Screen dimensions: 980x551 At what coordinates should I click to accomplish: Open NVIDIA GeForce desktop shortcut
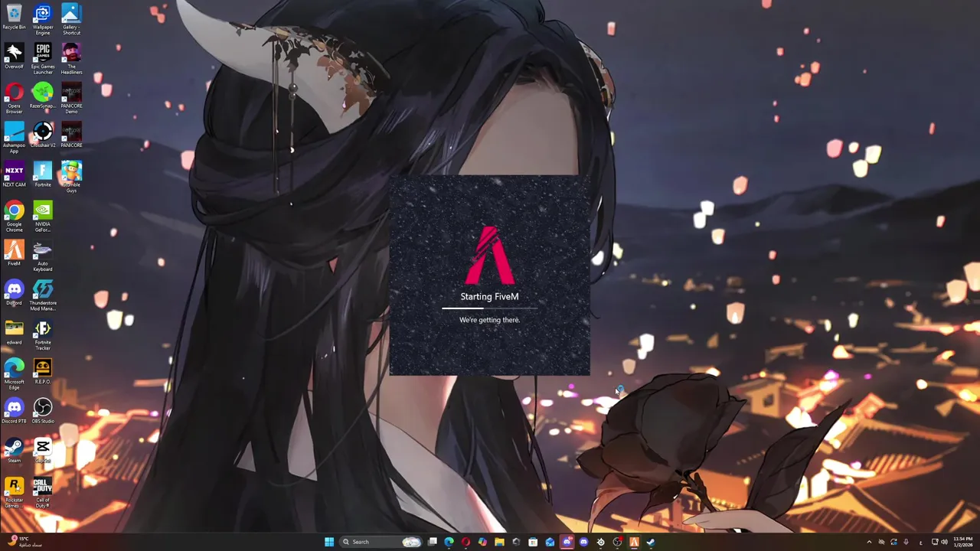tap(43, 217)
